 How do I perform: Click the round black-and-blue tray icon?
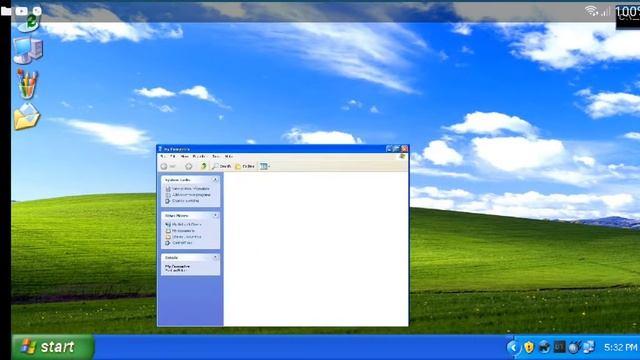pyautogui.click(x=544, y=347)
